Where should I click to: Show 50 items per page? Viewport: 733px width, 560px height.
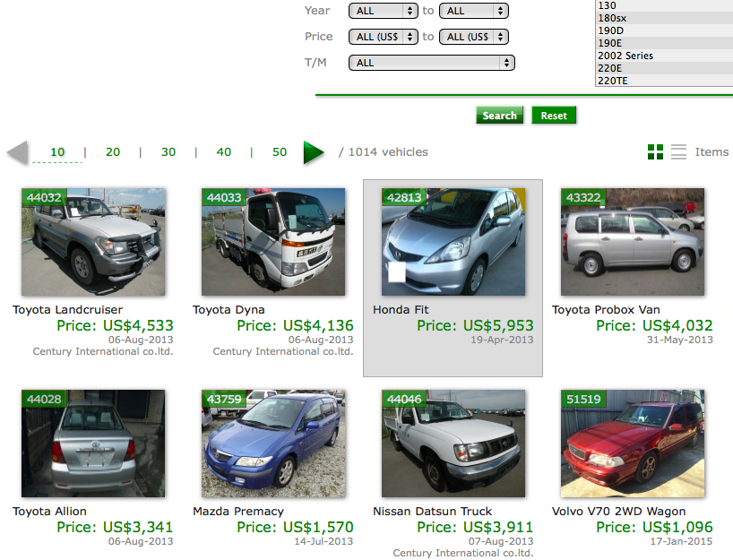coord(279,152)
